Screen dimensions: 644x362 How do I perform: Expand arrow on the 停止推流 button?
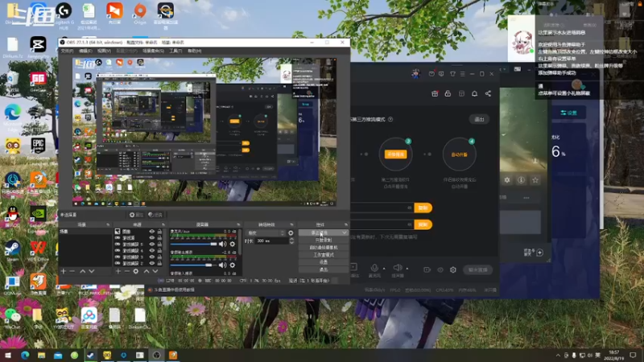[345, 232]
